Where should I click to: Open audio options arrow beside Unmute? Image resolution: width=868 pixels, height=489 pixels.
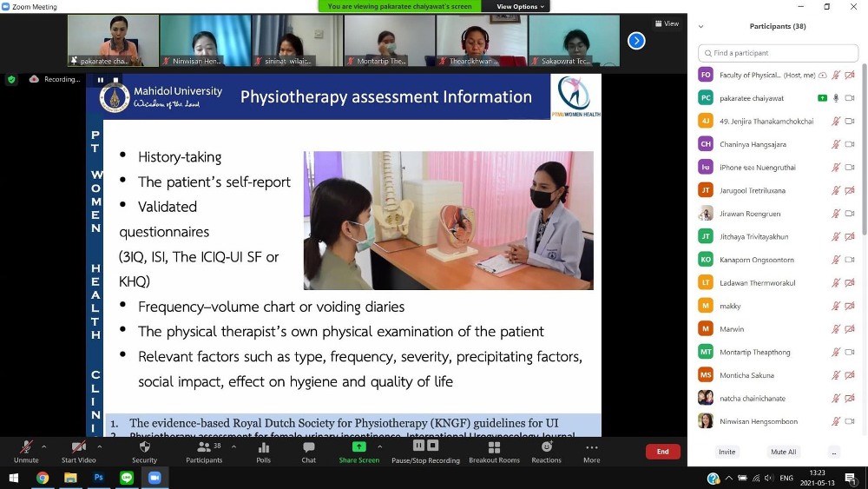(44, 446)
